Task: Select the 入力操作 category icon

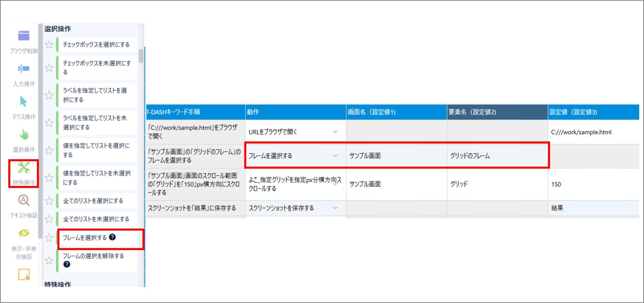Action: [23, 69]
